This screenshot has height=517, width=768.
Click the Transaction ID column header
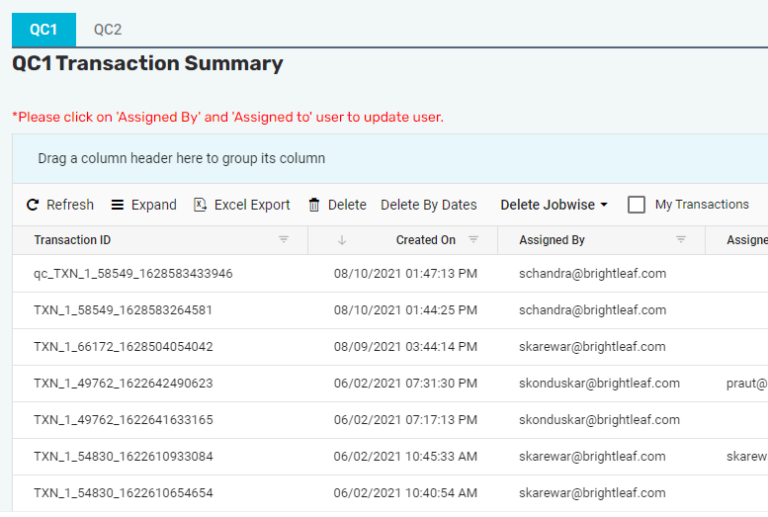coord(72,240)
